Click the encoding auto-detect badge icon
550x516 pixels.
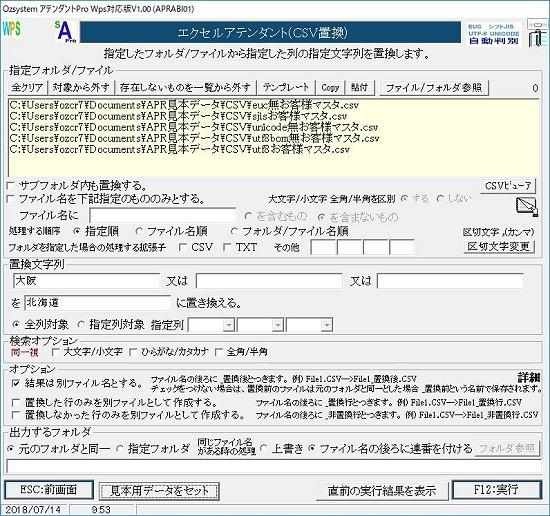pos(494,34)
